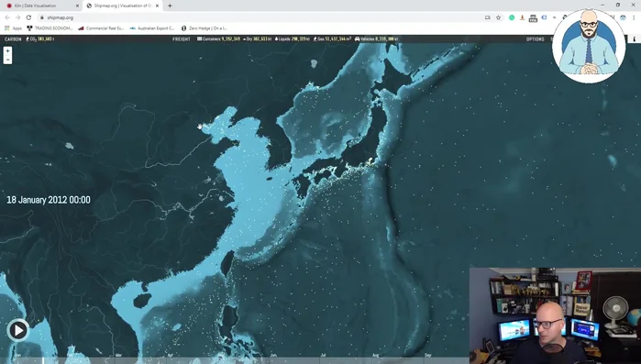Go back in browser history
Viewport: 641px width, 364px height.
point(7,17)
